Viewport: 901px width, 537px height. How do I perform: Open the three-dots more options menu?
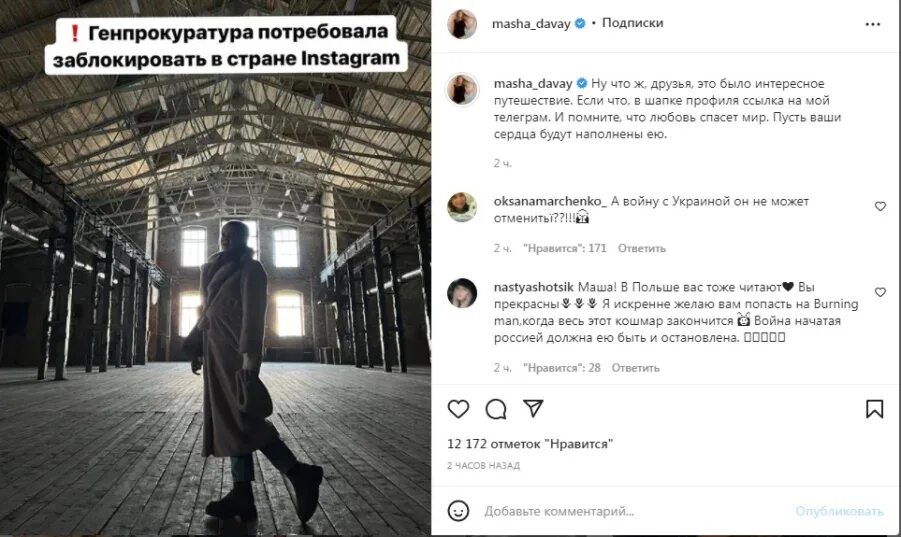[872, 24]
